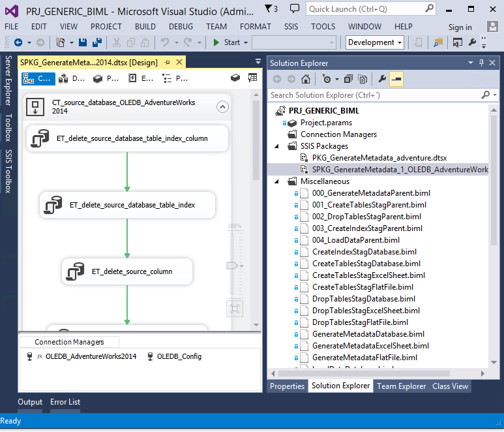The image size is (504, 432).
Task: Click the Navigate Backward toolbar icon
Action: (18, 42)
